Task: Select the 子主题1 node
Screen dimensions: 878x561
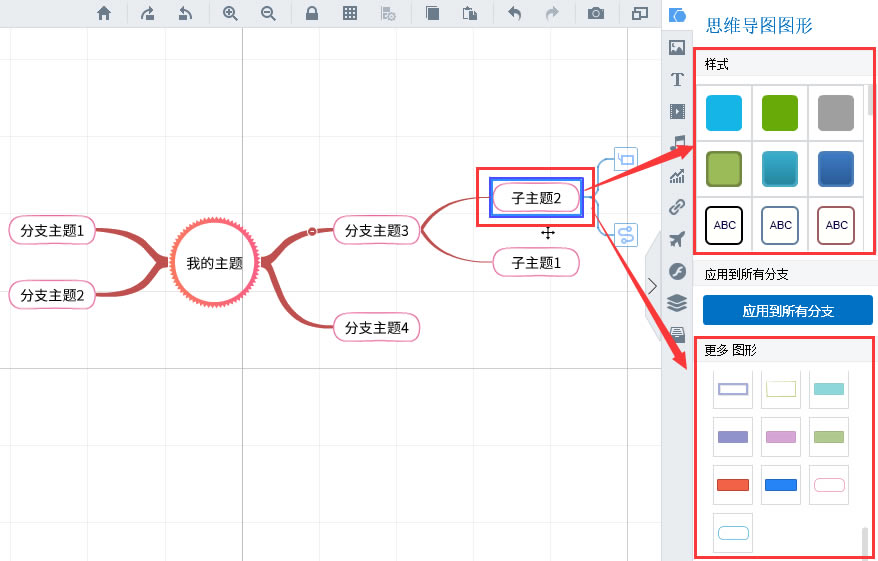Action: pyautogui.click(x=536, y=263)
